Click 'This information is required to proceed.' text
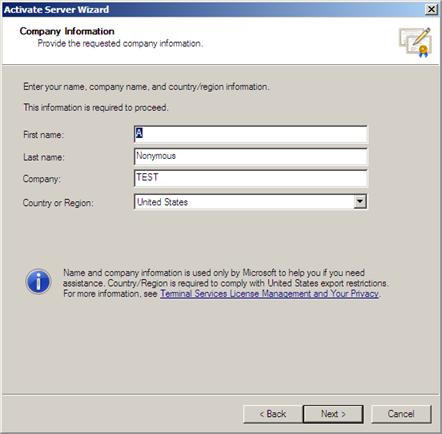Viewport: 442px width, 434px height. click(x=96, y=107)
